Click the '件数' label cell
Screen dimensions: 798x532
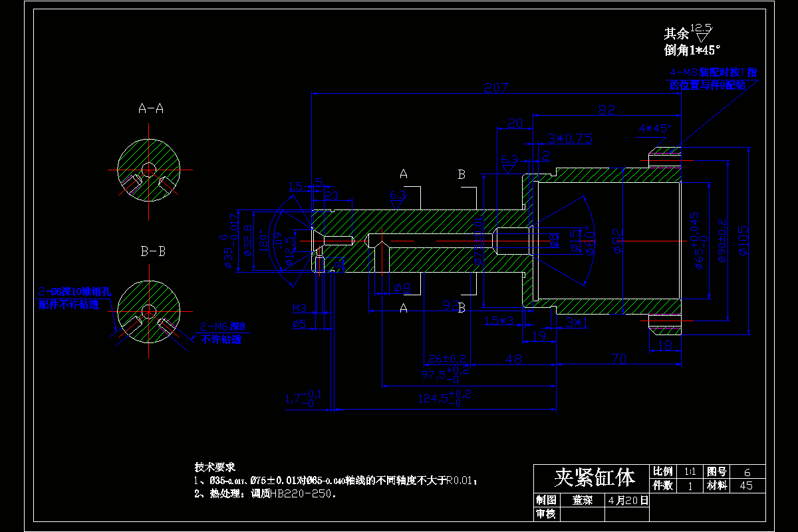tap(663, 485)
